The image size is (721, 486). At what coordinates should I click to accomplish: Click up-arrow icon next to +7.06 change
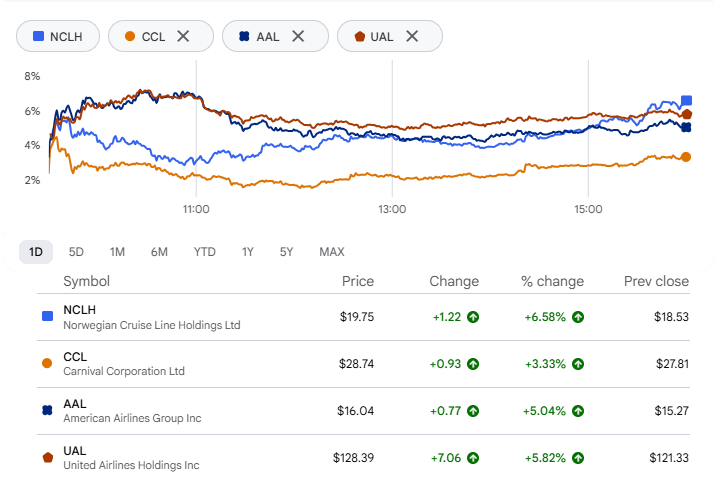[x=473, y=458]
